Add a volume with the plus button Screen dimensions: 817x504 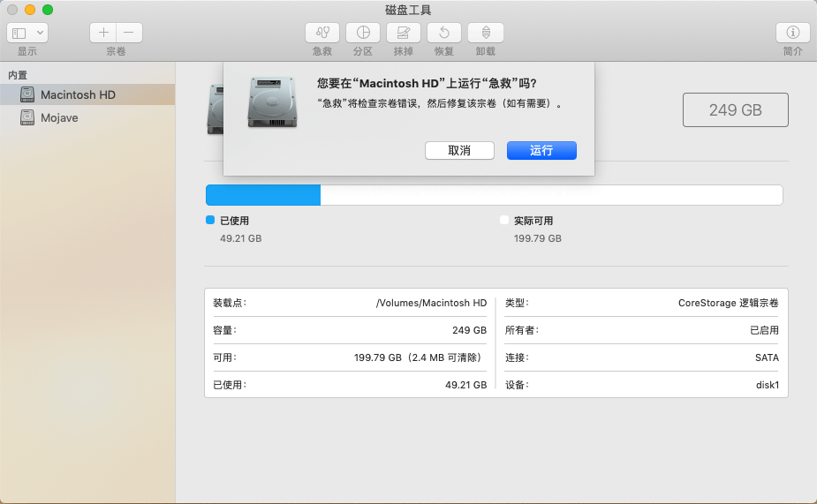click(x=103, y=33)
